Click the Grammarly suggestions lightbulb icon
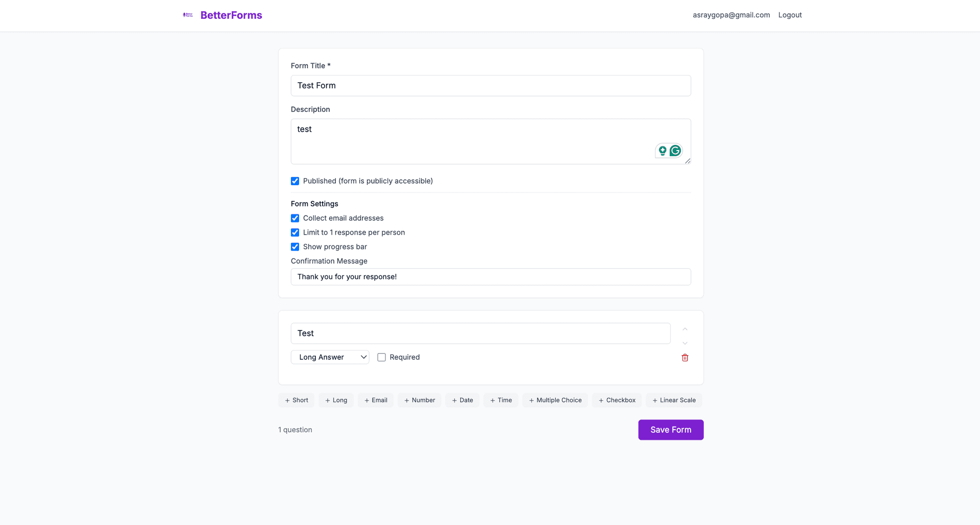This screenshot has height=525, width=980. [x=662, y=151]
